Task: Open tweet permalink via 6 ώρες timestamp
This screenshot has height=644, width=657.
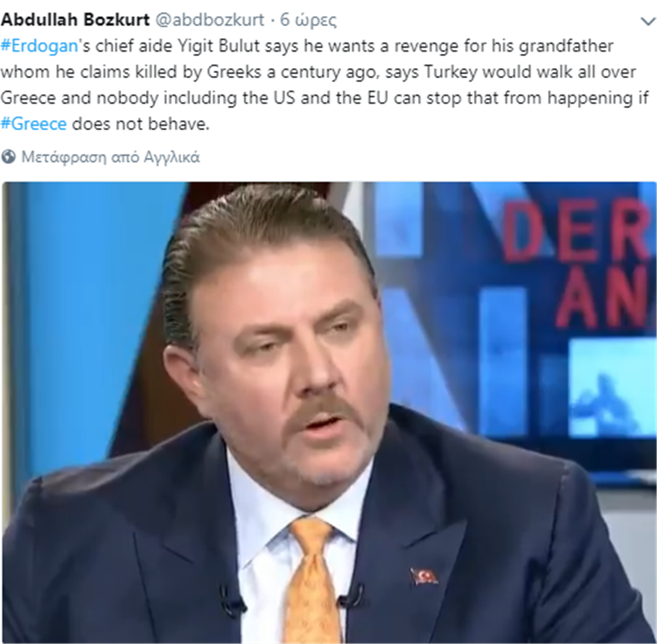Action: point(308,20)
